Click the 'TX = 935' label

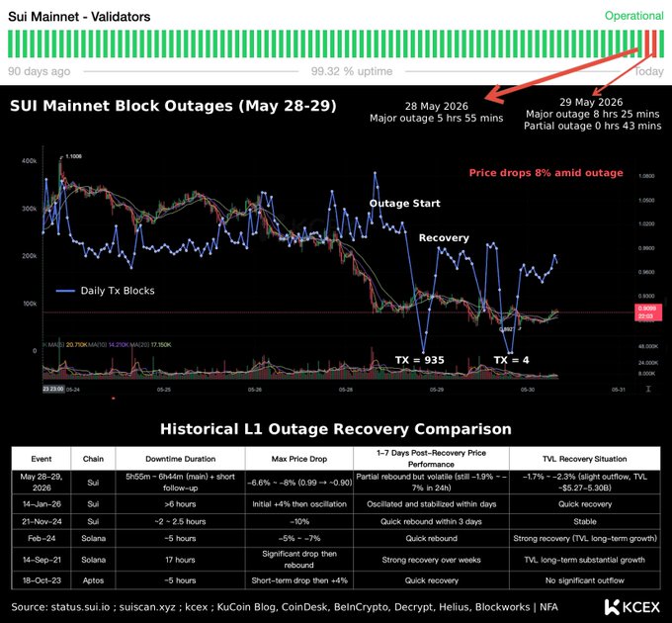420,360
